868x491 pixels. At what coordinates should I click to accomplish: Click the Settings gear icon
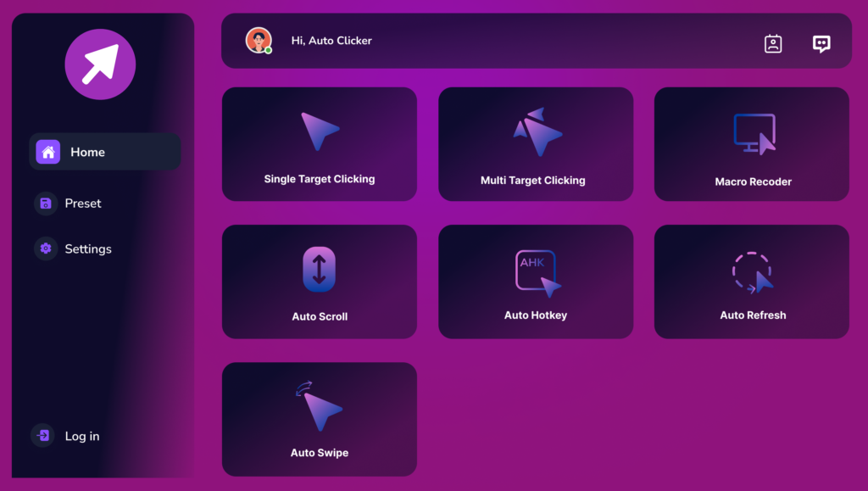click(x=44, y=248)
